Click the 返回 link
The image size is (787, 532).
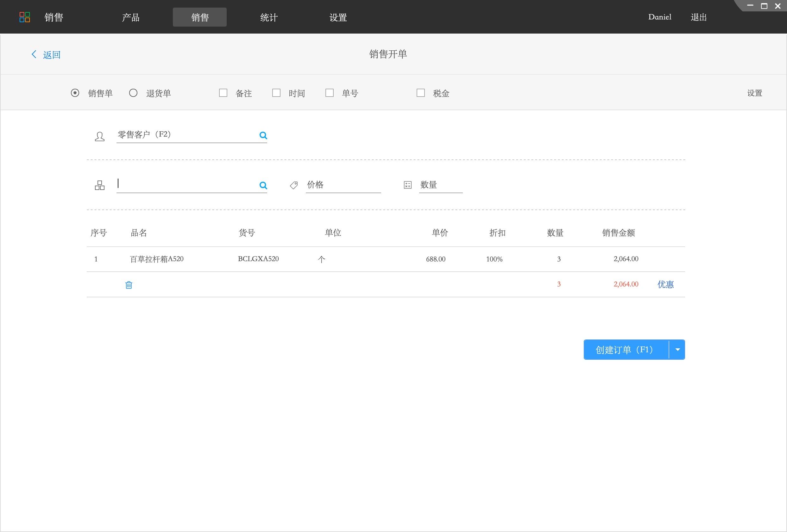coord(52,55)
